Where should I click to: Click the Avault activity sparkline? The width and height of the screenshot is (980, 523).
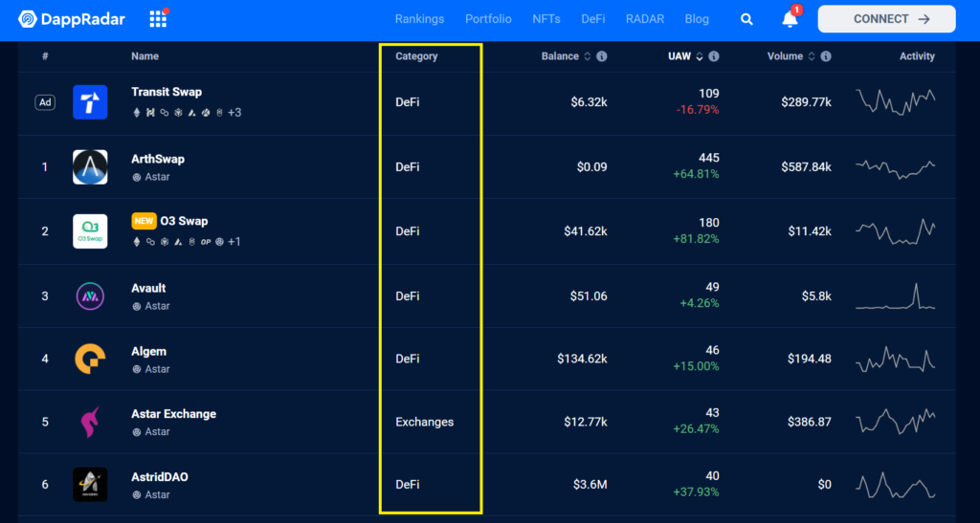click(x=895, y=297)
